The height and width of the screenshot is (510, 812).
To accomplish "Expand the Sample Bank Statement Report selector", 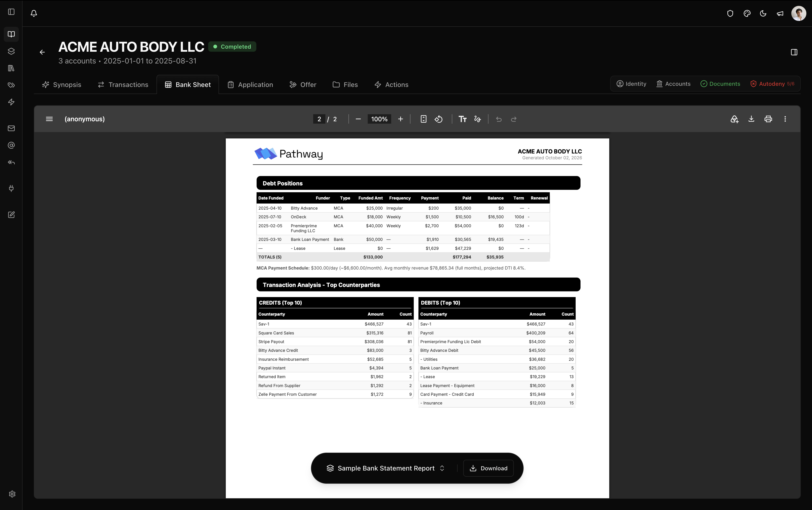I will pyautogui.click(x=386, y=468).
